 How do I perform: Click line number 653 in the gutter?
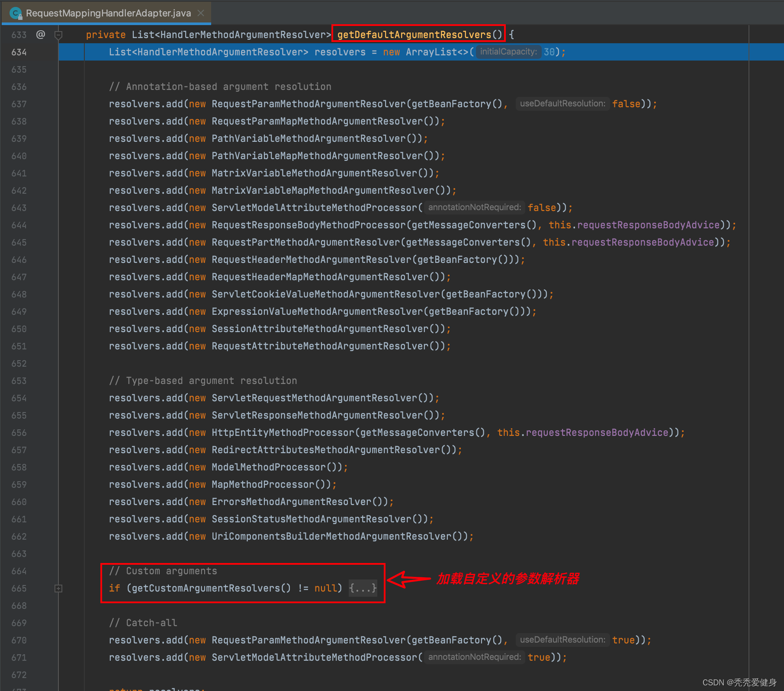19,381
